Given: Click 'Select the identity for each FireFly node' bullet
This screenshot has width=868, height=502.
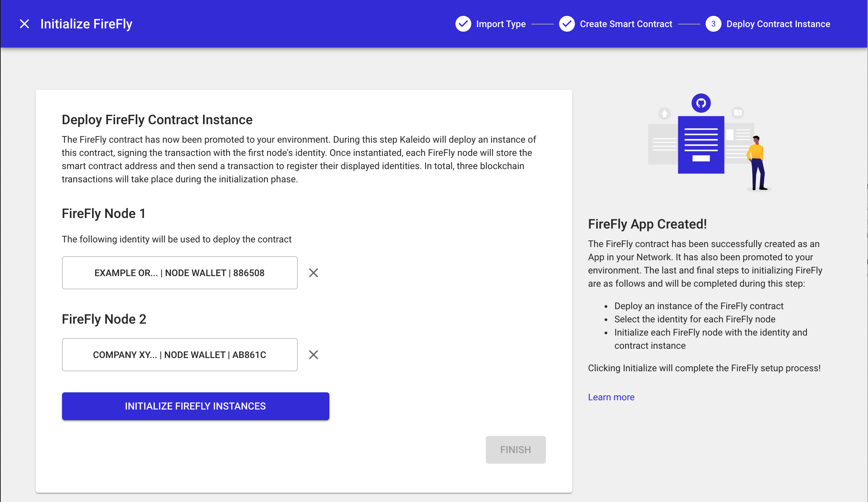Looking at the screenshot, I should (x=695, y=319).
